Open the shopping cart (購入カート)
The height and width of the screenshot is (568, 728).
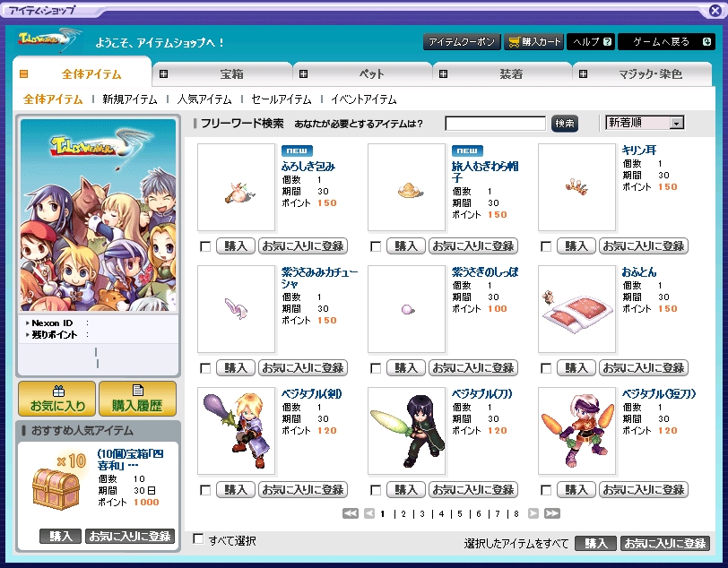(534, 42)
